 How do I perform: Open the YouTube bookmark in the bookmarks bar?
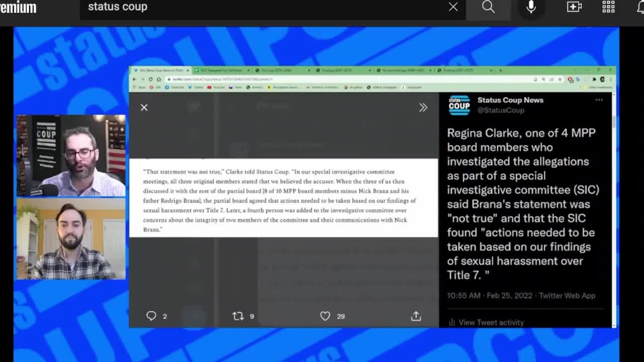(x=216, y=87)
